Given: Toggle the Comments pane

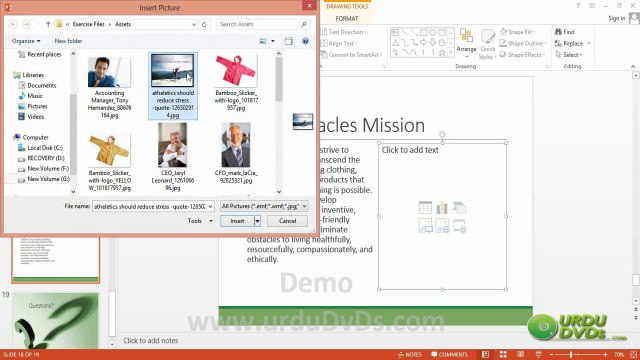Looking at the screenshot, I should [449, 354].
